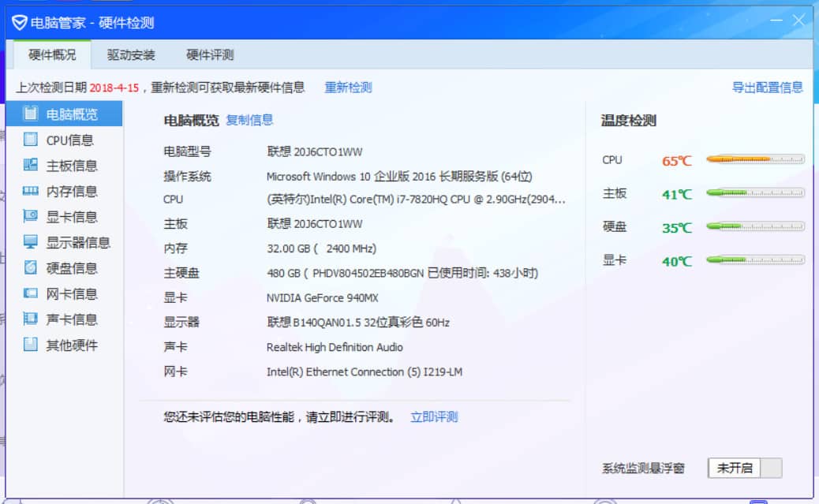This screenshot has width=819, height=504.
Task: Click the 显卡 temperature bar
Action: [755, 259]
